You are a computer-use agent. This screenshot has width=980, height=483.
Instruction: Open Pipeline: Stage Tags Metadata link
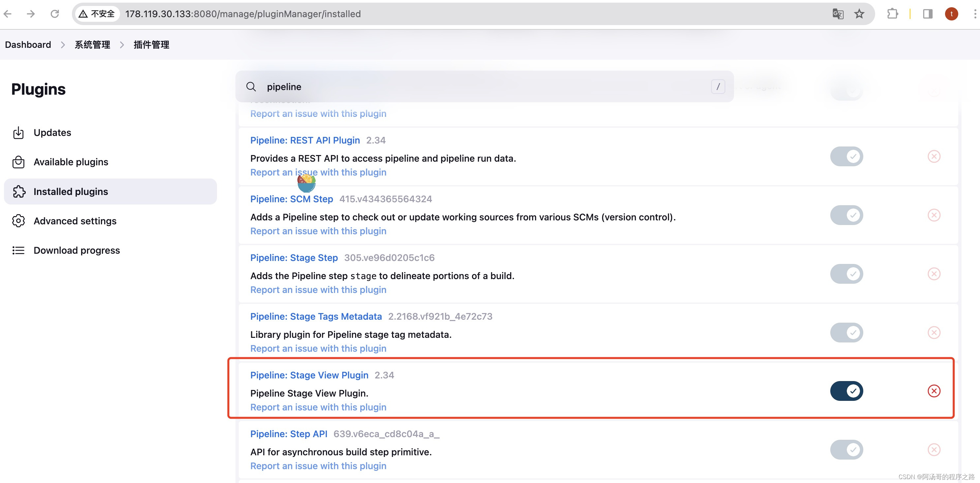coord(316,316)
